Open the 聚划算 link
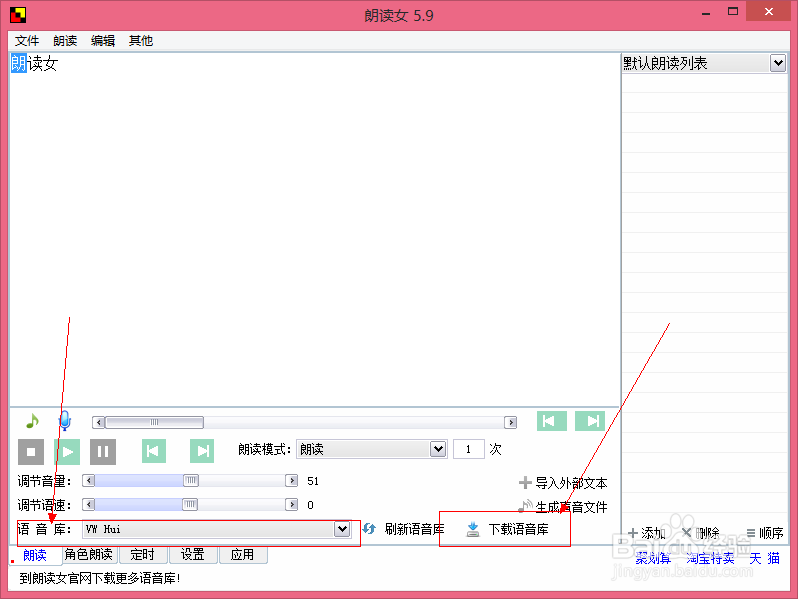 tap(653, 558)
